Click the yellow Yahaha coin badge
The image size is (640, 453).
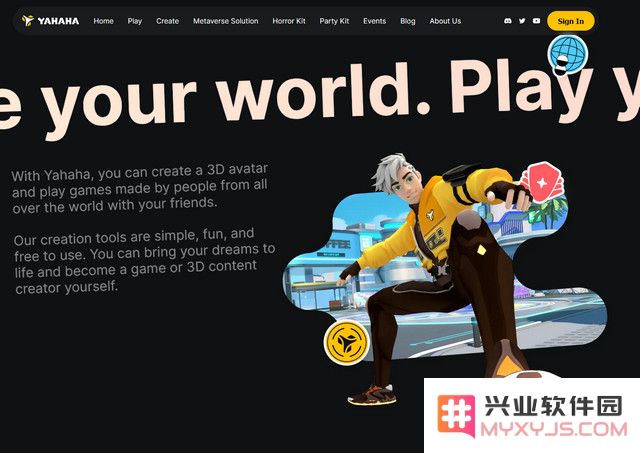coord(347,342)
